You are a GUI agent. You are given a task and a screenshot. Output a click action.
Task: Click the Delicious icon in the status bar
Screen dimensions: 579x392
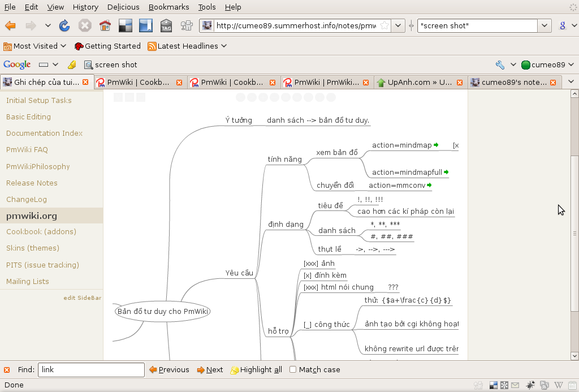point(493,385)
